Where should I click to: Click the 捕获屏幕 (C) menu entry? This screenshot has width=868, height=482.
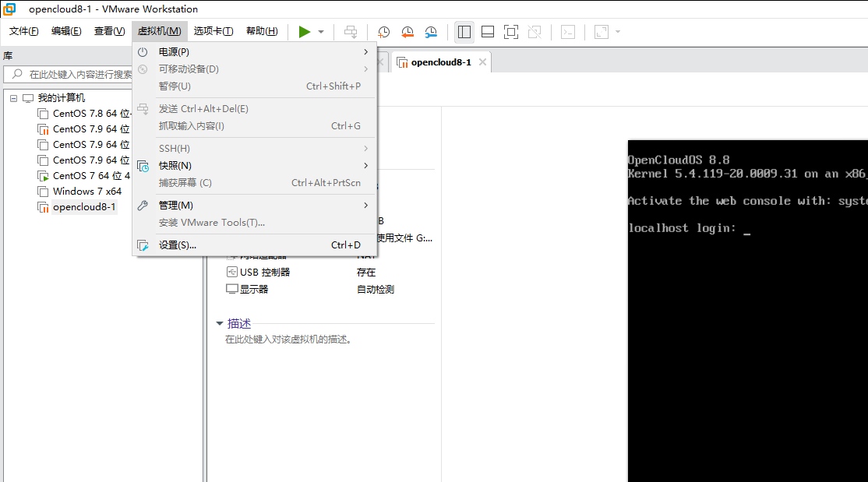click(255, 183)
